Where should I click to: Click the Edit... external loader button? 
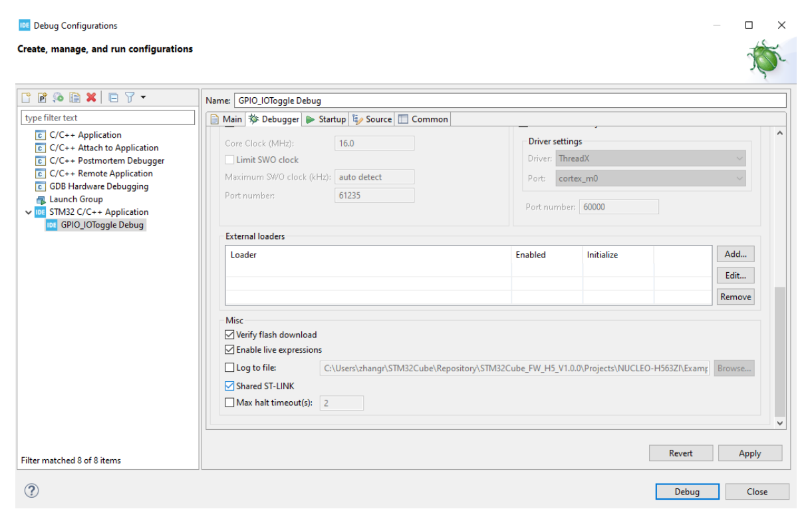pyautogui.click(x=736, y=275)
